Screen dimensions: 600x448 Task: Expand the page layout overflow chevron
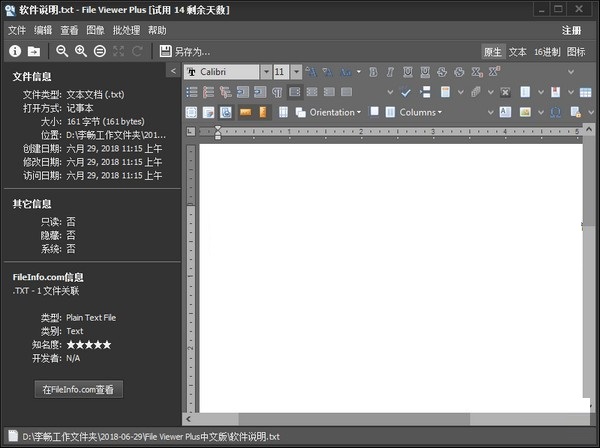click(x=490, y=112)
